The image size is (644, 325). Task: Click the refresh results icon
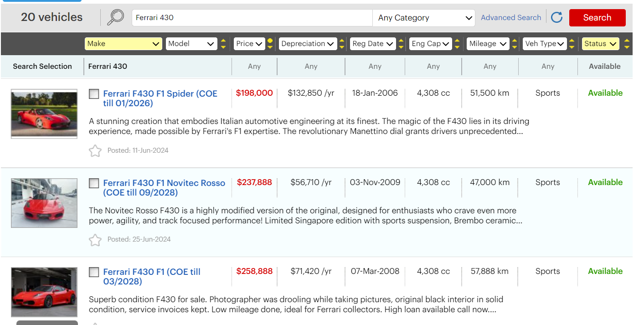(556, 17)
